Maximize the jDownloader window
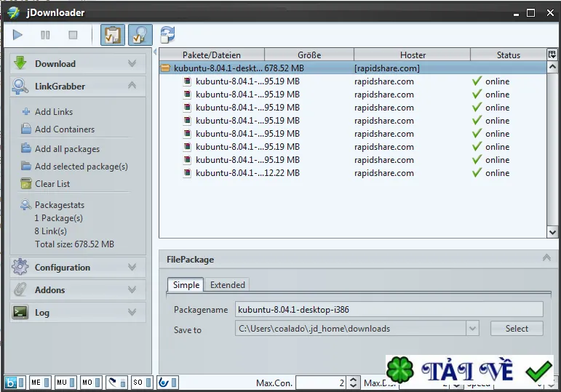 coord(531,13)
